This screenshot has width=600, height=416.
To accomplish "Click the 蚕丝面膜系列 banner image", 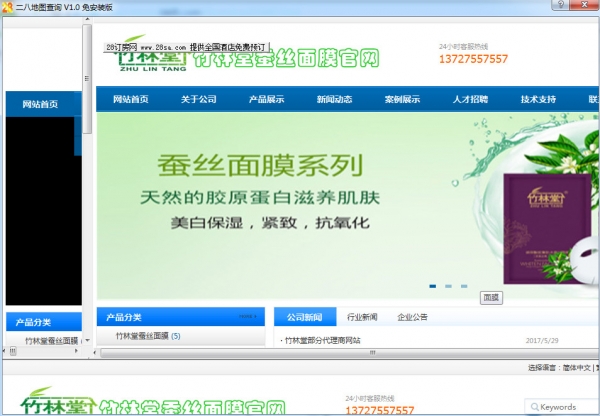I will click(x=347, y=206).
